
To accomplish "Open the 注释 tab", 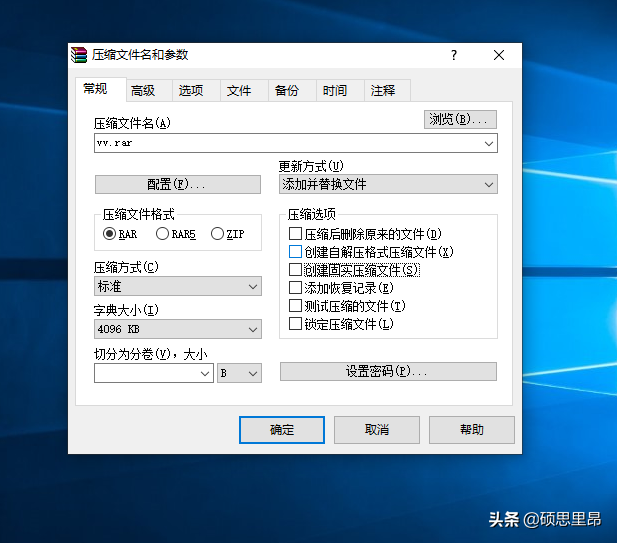I will (383, 90).
